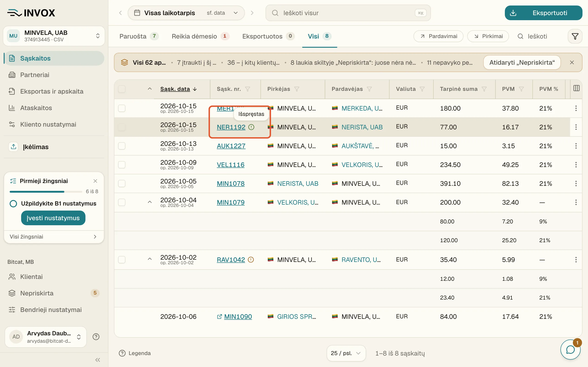Select all invoices header checkbox
The width and height of the screenshot is (588, 367).
point(122,89)
